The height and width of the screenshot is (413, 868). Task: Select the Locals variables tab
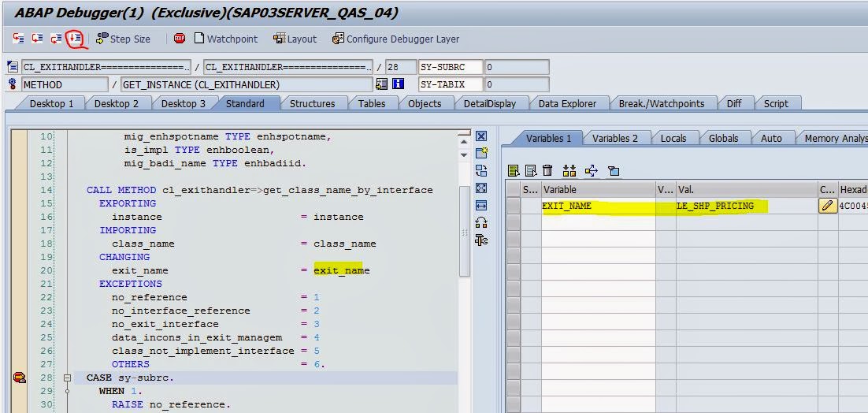pyautogui.click(x=673, y=138)
